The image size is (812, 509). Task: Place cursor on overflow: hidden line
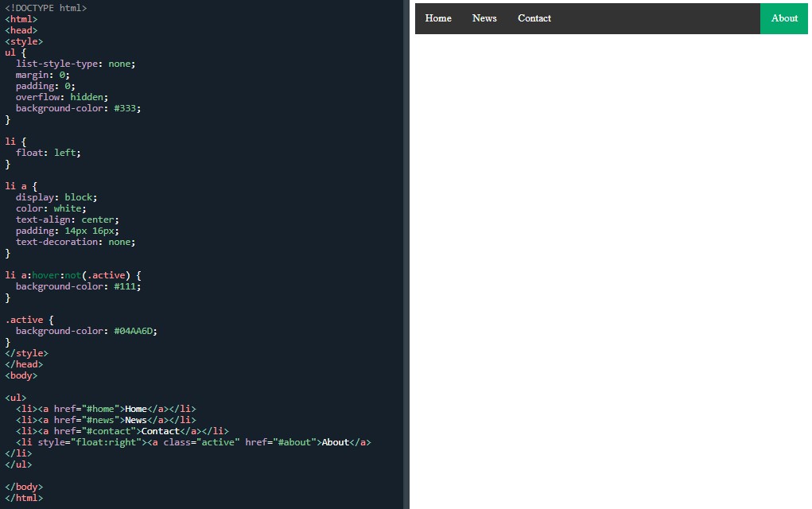62,97
